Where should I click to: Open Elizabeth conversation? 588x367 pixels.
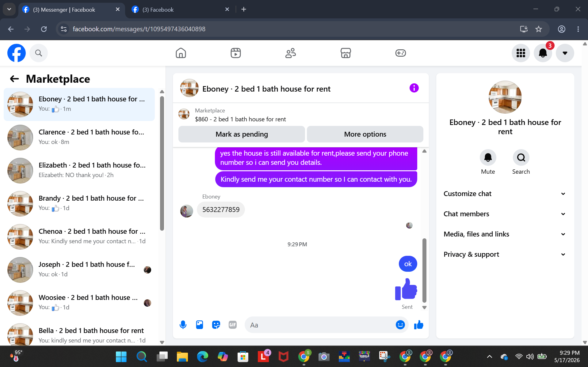coord(79,170)
